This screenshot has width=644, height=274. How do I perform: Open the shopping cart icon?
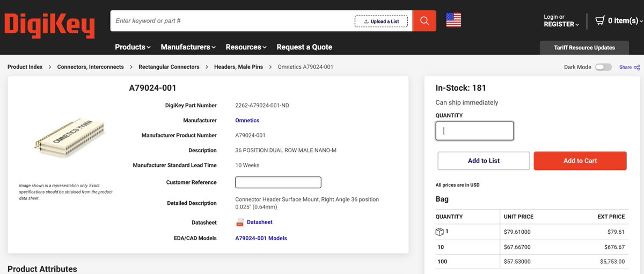pyautogui.click(x=600, y=20)
